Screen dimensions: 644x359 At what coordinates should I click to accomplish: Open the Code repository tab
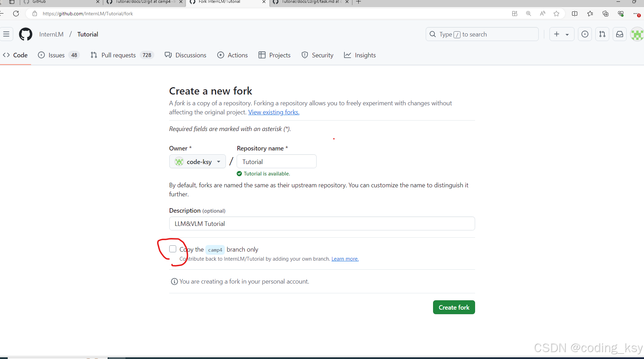pos(15,55)
